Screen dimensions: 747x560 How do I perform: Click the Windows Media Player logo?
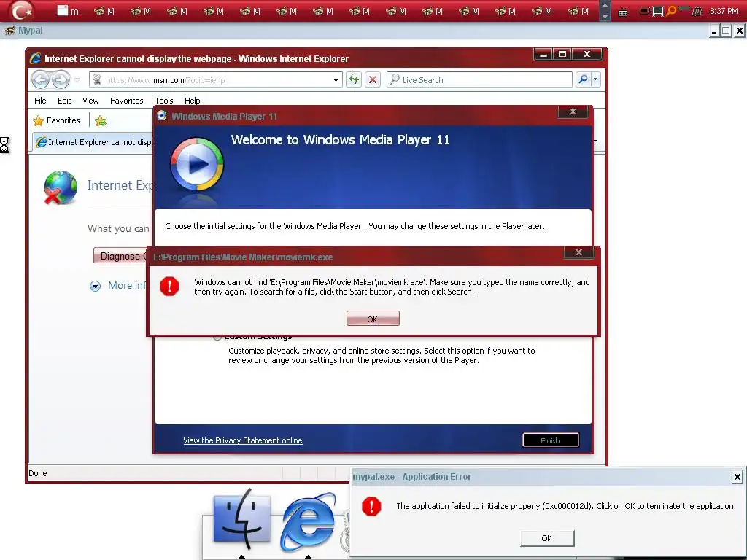(x=197, y=164)
